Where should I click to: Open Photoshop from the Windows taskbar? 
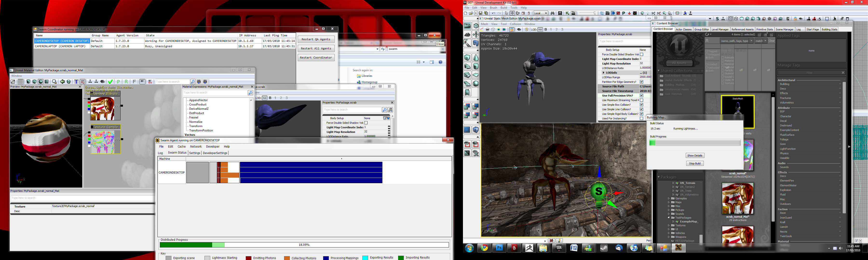tap(499, 248)
